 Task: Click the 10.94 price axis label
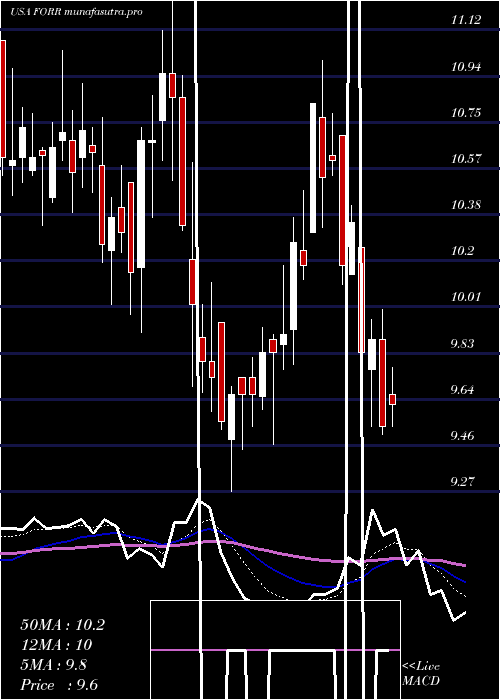point(466,67)
